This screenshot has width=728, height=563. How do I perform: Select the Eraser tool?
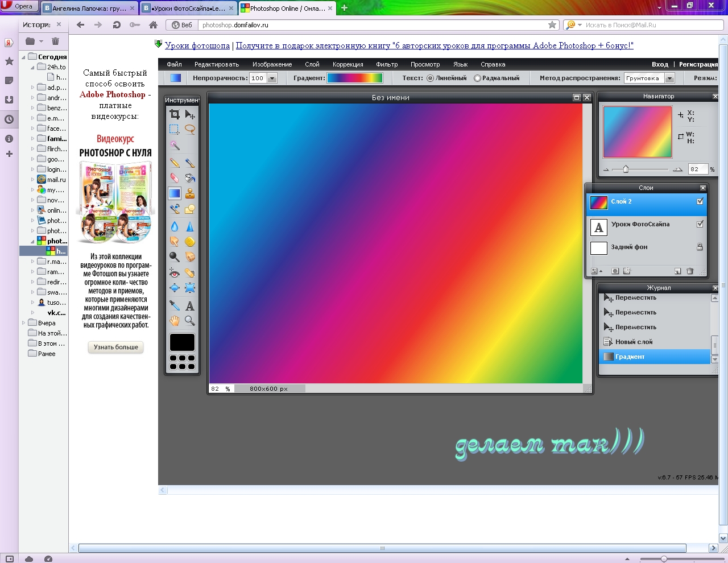pyautogui.click(x=175, y=178)
